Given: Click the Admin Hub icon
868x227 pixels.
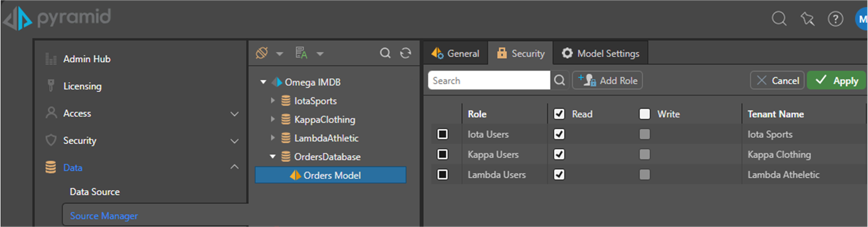Looking at the screenshot, I should point(51,59).
